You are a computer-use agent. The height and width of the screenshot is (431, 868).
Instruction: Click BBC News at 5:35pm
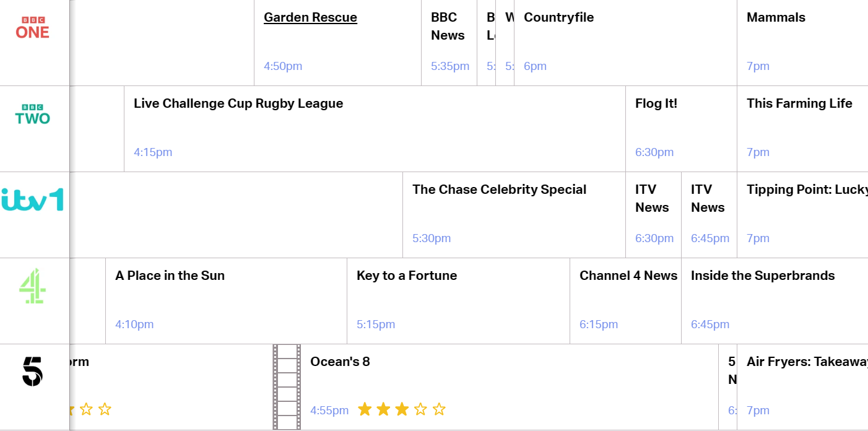point(448,27)
